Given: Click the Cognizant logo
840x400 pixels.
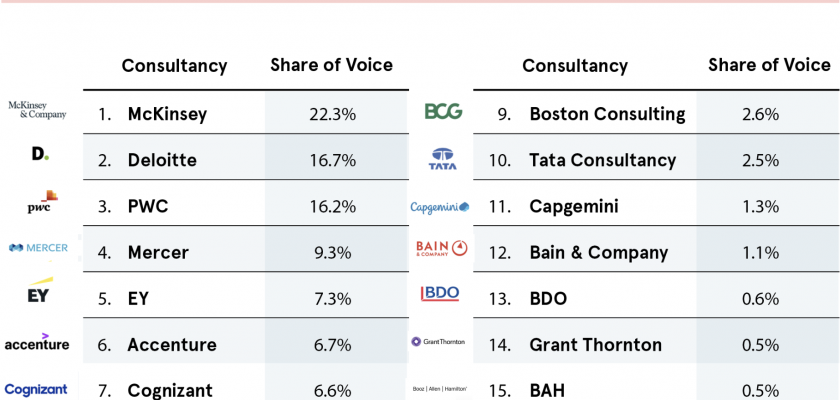Looking at the screenshot, I should click(36, 389).
